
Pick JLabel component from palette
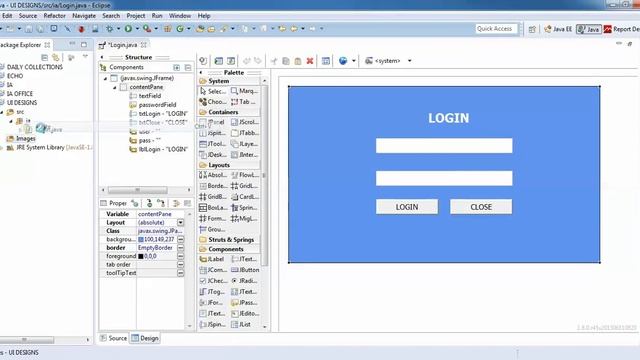pyautogui.click(x=213, y=259)
